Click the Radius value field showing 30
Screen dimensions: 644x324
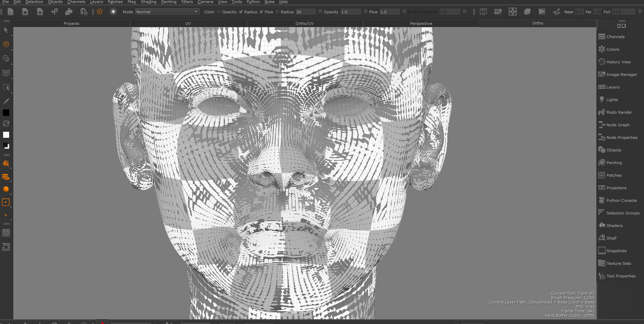pyautogui.click(x=306, y=12)
